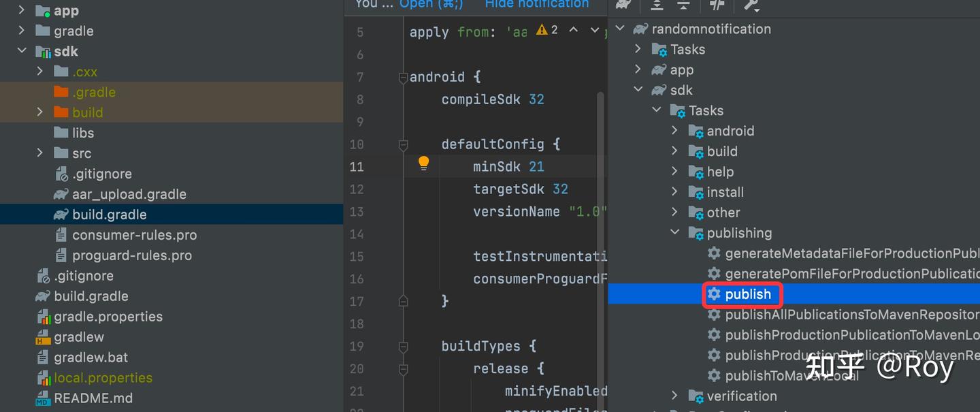Click Hide notification

point(536,5)
